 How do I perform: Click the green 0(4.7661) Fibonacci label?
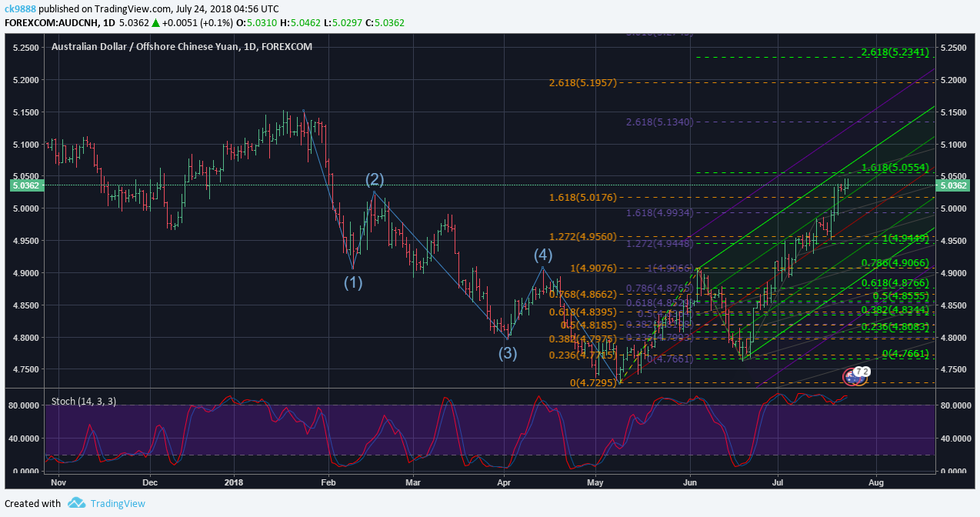906,354
